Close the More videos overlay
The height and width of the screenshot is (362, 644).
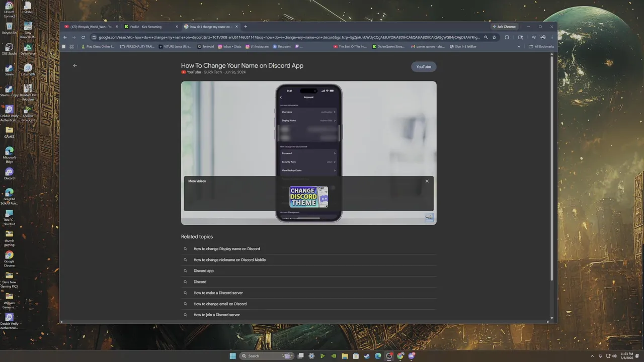(427, 181)
